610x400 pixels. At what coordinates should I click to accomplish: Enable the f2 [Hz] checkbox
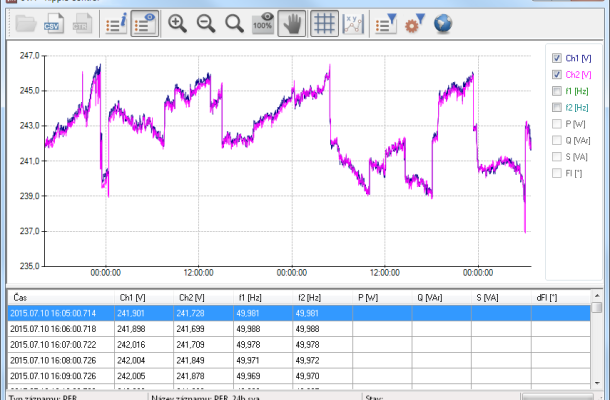pos(557,107)
